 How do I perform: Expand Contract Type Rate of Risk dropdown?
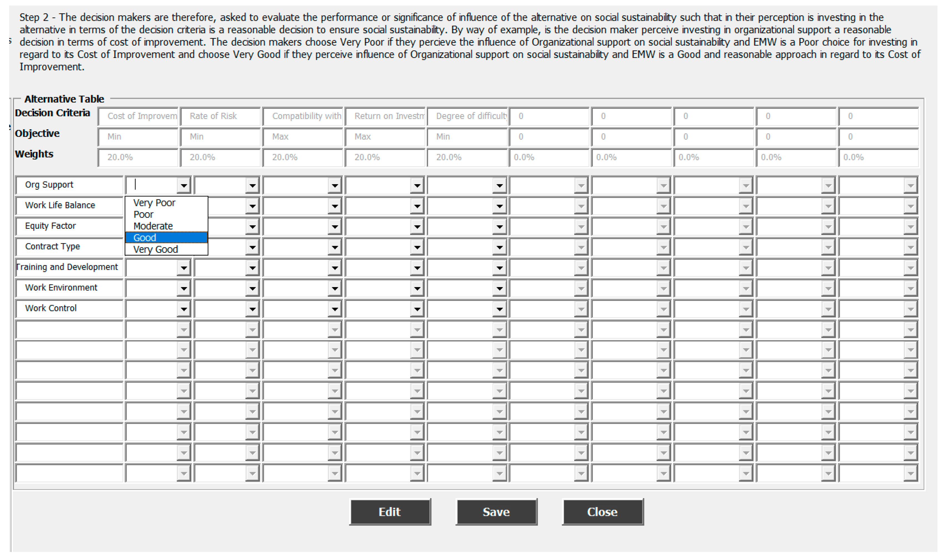[x=252, y=247]
